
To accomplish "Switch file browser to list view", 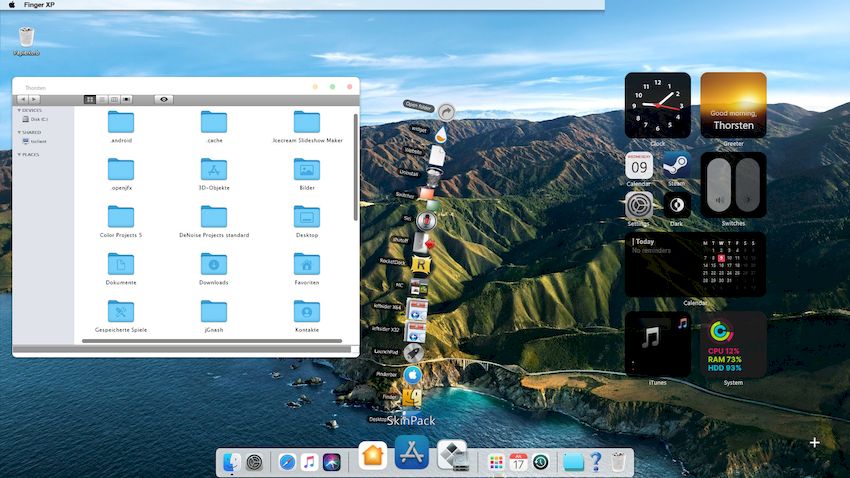I will [x=102, y=100].
